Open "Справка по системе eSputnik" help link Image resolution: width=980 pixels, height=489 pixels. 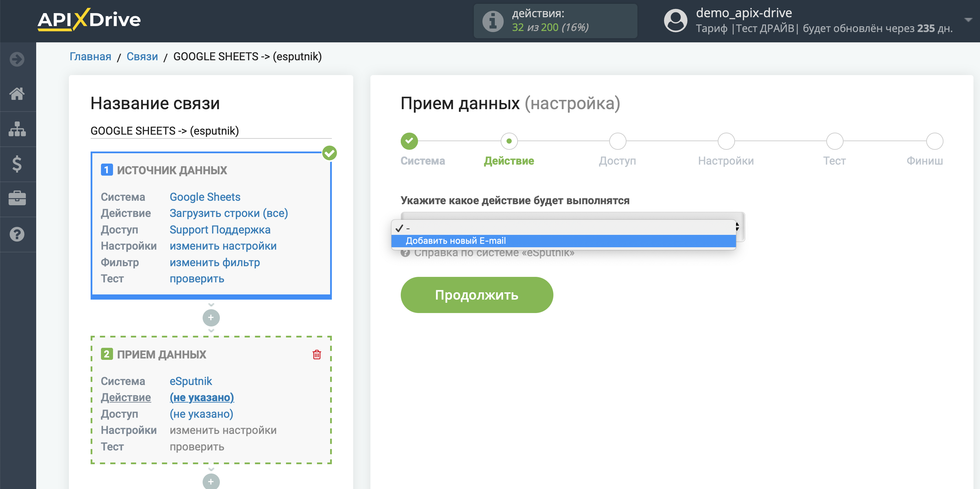click(x=494, y=253)
